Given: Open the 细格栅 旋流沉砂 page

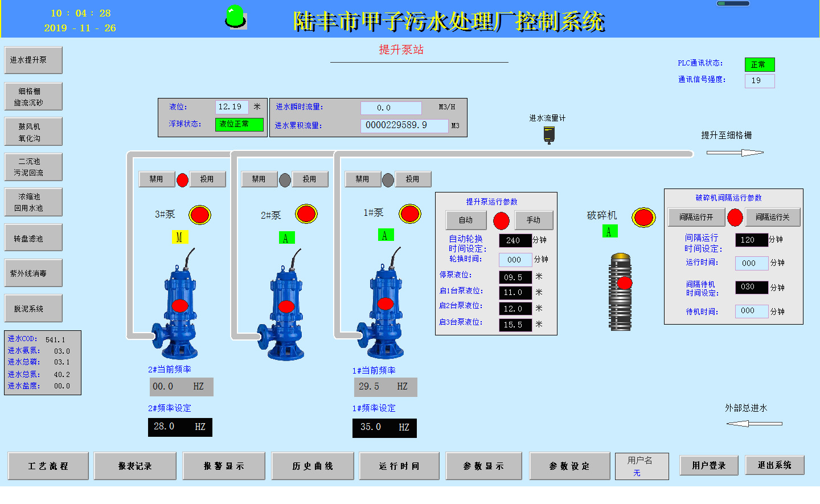Looking at the screenshot, I should (33, 97).
